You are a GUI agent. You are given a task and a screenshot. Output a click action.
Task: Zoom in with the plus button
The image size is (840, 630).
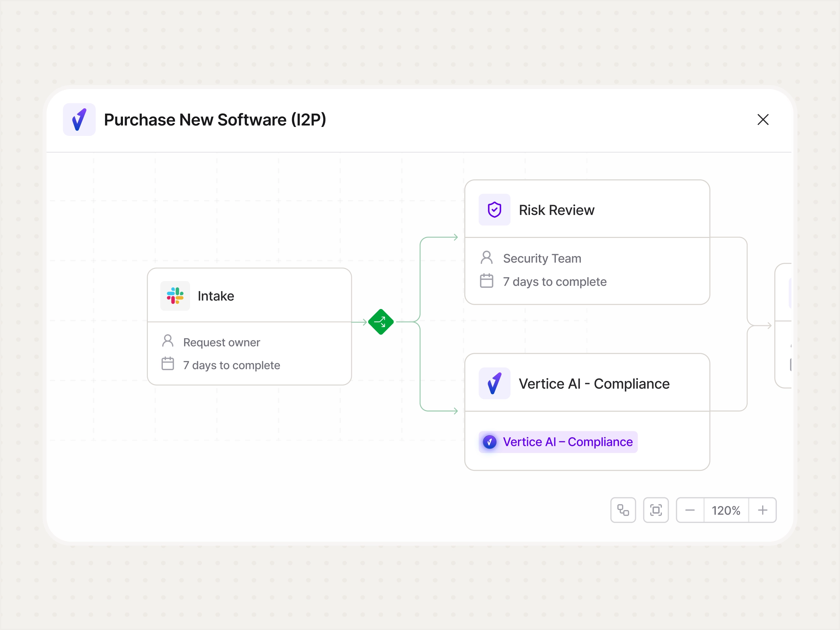(x=763, y=510)
